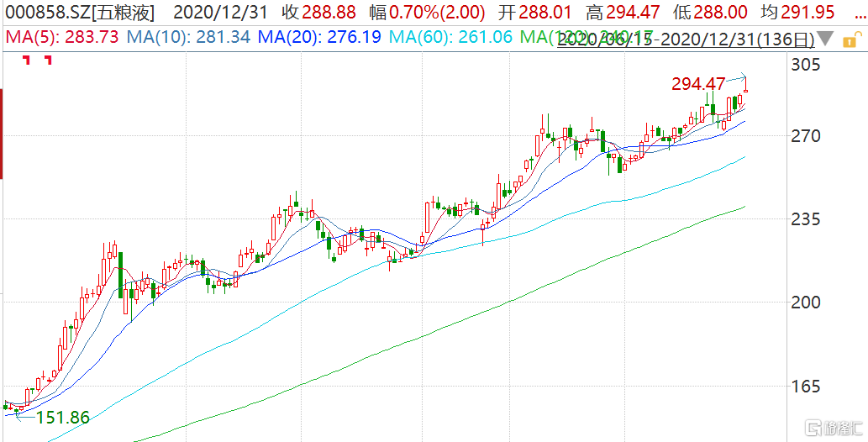Select the MA(20): 276.19 indicator label

point(319,37)
